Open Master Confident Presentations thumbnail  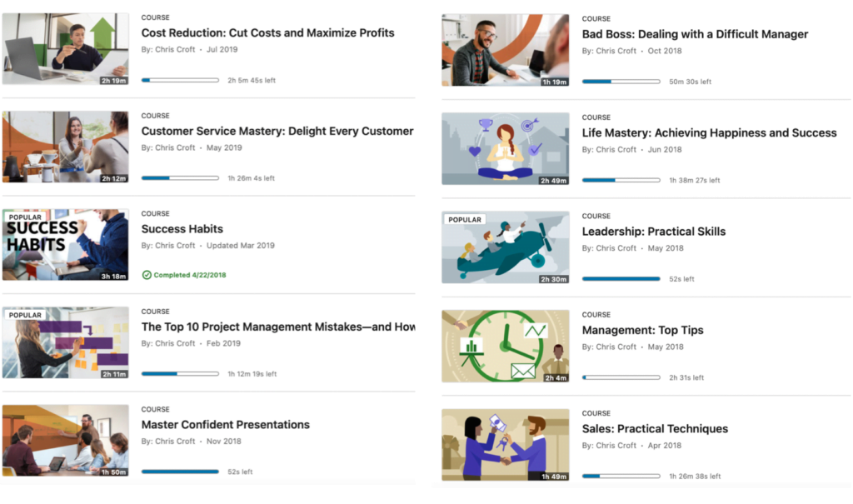click(65, 440)
